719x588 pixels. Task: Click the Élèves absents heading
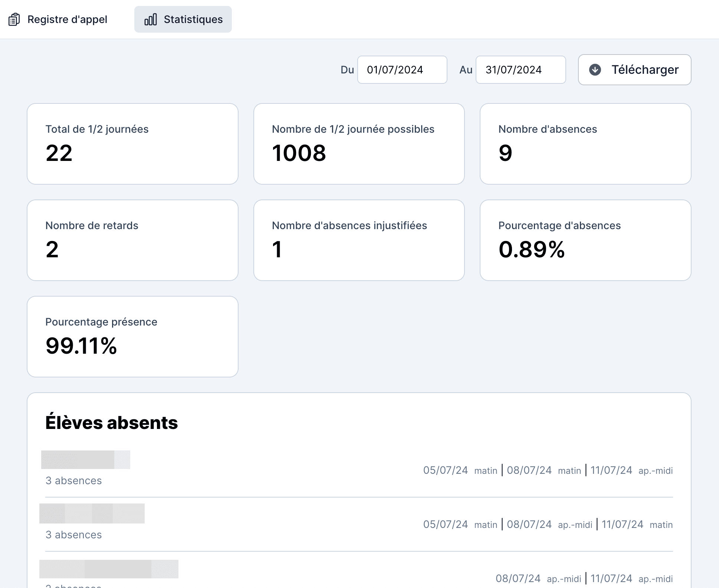111,423
